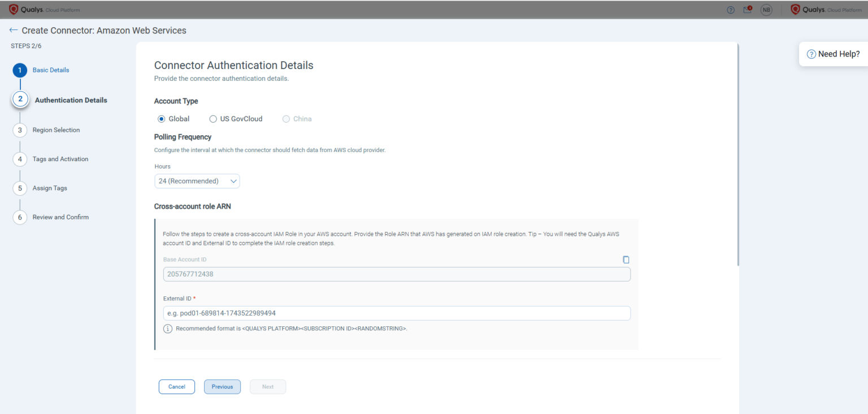
Task: Click the NB user profile avatar
Action: (766, 10)
